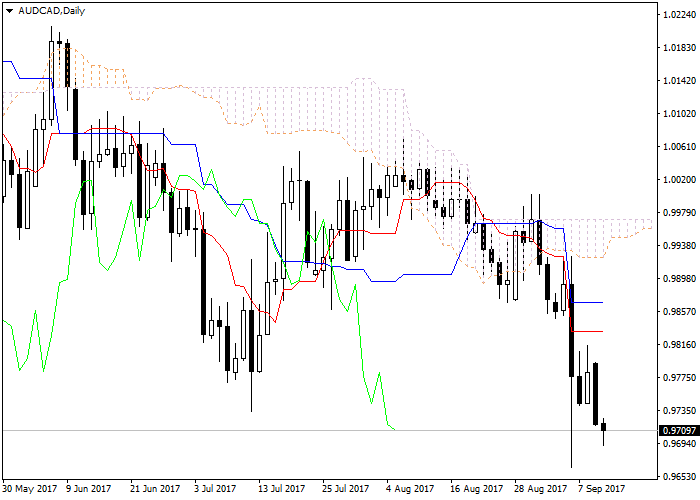This screenshot has height=500, width=700.
Task: Click price scale value 0.97350
Action: point(679,411)
